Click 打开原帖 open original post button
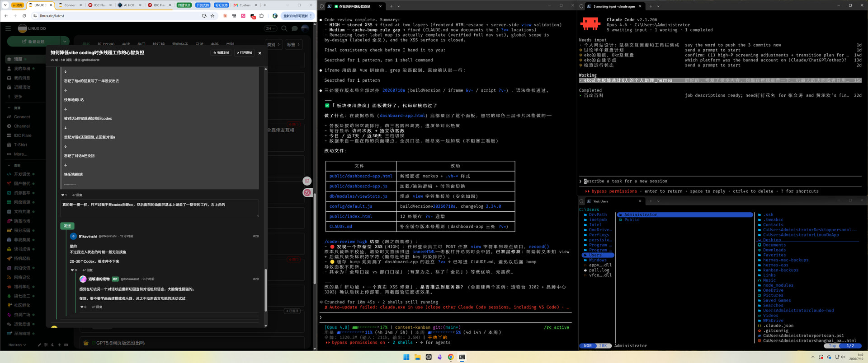The image size is (868, 363). [x=245, y=53]
